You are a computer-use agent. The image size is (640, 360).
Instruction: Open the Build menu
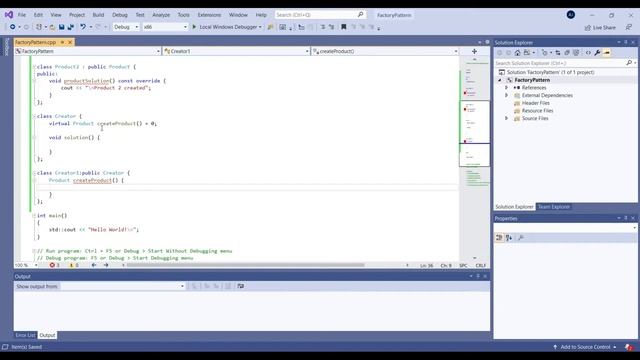pyautogui.click(x=98, y=15)
